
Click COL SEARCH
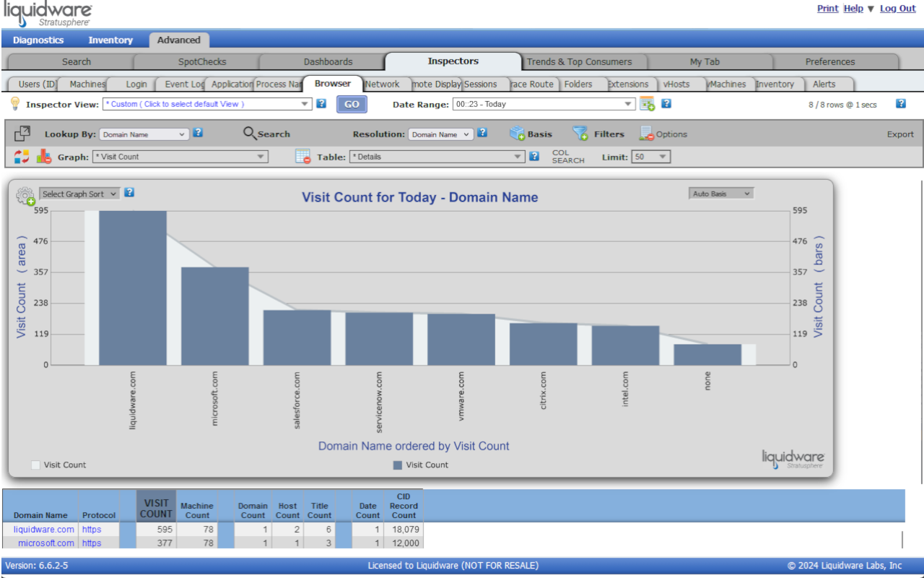[568, 156]
